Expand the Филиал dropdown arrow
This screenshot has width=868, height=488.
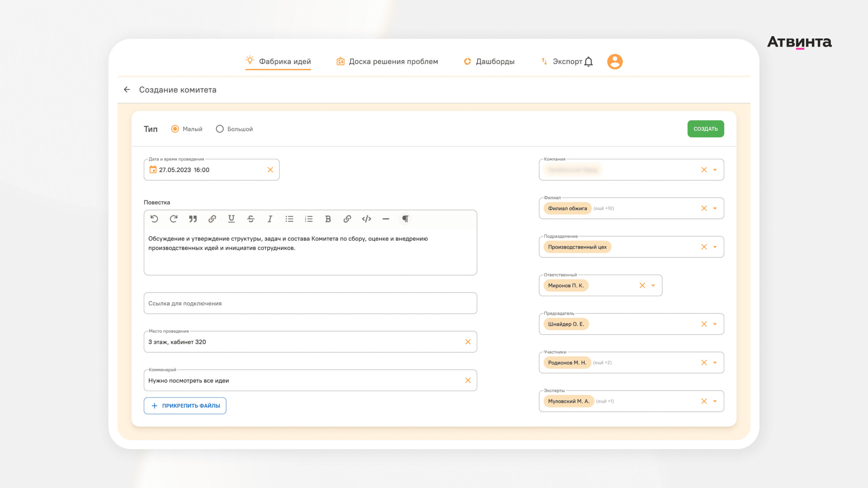(x=715, y=208)
